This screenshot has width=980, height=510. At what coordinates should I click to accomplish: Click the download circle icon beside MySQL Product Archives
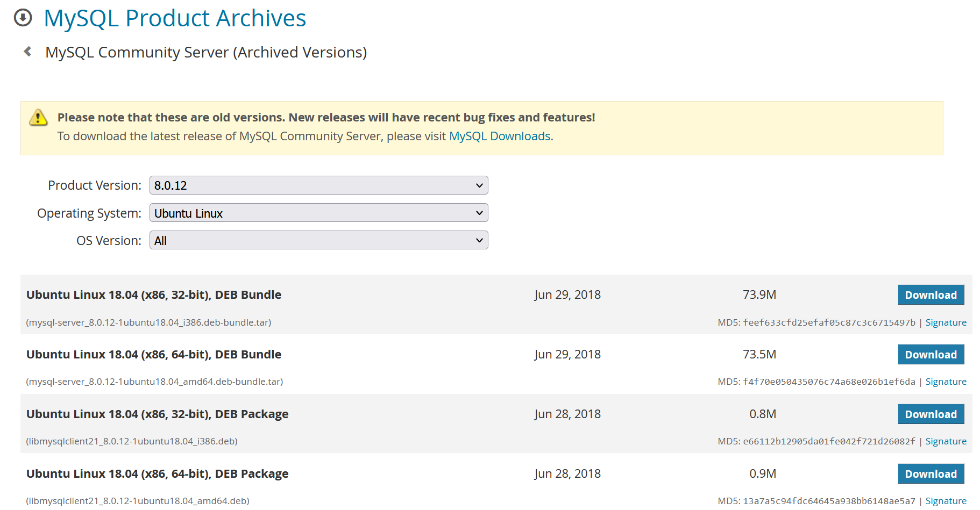coord(23,18)
